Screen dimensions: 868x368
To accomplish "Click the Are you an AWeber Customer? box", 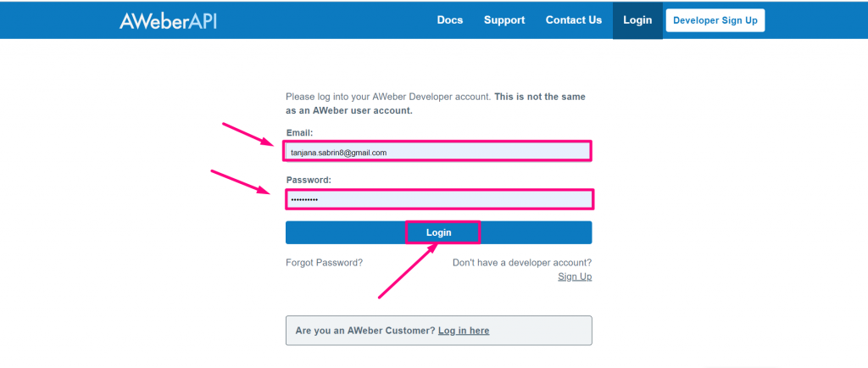I will coord(438,331).
